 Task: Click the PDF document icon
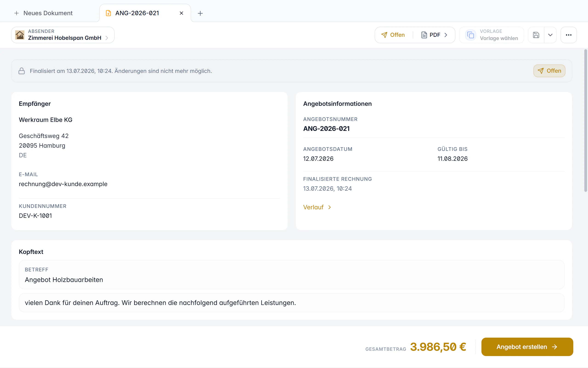424,35
